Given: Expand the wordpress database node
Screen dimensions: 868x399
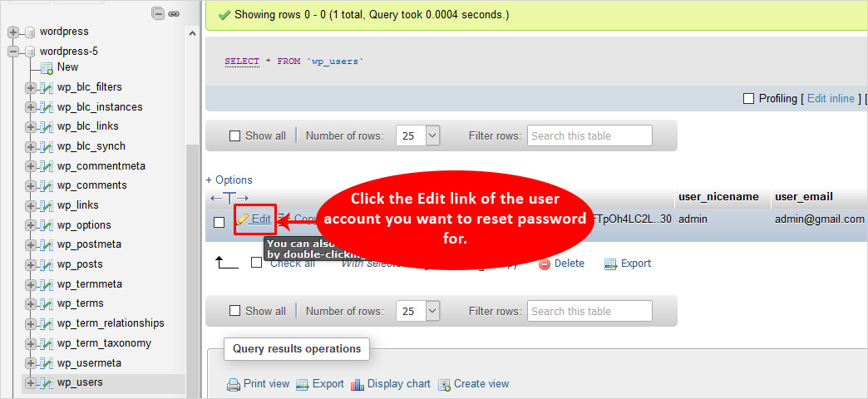Looking at the screenshot, I should click(13, 32).
